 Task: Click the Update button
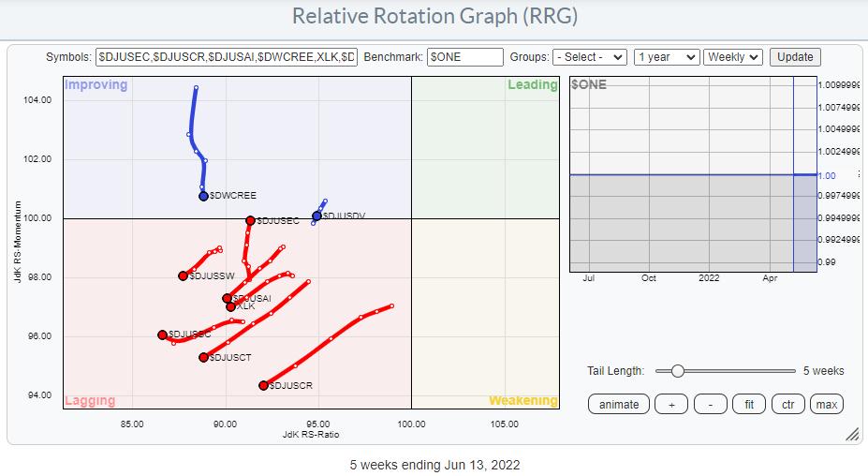tap(795, 57)
